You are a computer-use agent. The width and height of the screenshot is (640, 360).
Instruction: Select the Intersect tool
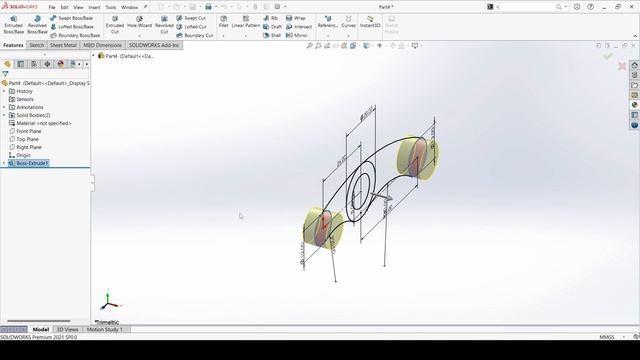[299, 27]
